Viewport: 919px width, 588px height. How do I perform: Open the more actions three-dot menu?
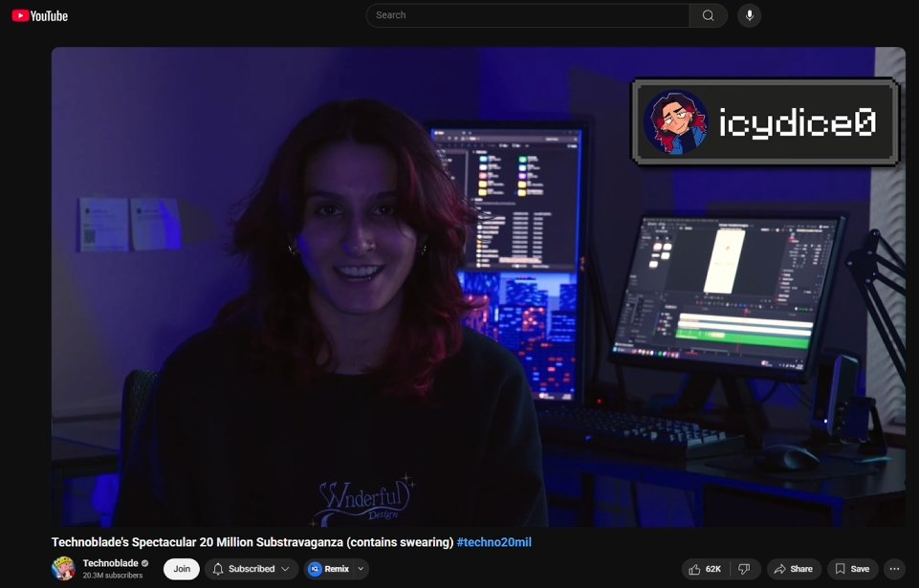pyautogui.click(x=894, y=569)
